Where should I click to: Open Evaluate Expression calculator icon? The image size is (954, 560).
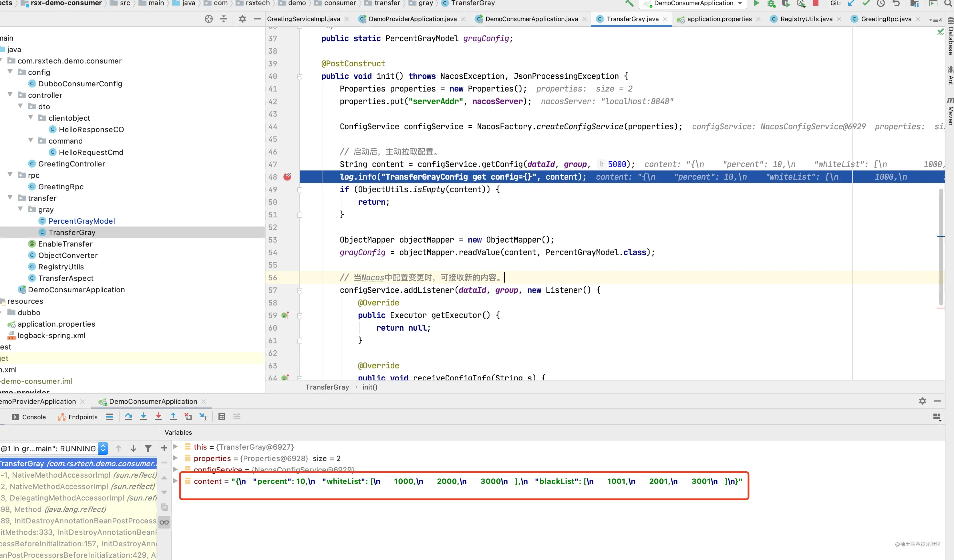[x=222, y=416]
